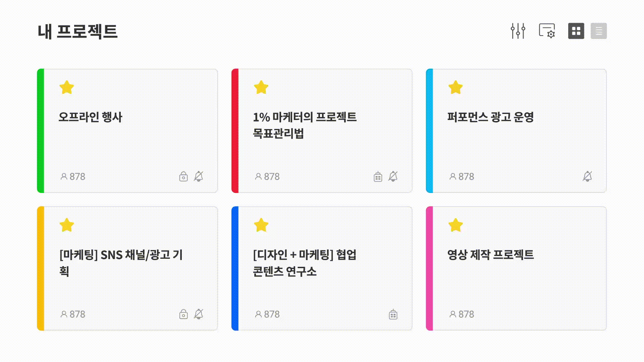Open [디자인 + 마케팅] 협업 콘텐츠 연구소 project
This screenshot has width=644, height=362.
pos(305,263)
